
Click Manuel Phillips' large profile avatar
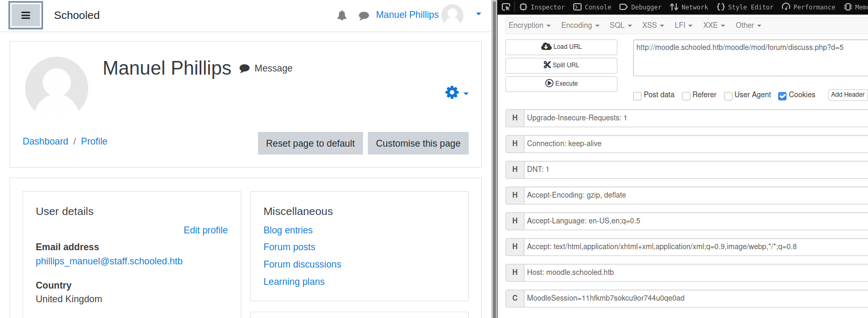pos(57,87)
